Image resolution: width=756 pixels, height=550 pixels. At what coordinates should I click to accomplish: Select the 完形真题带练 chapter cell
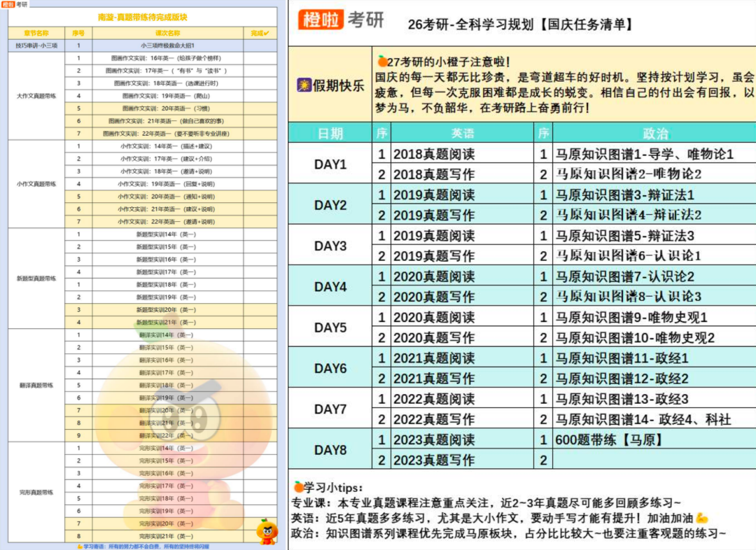click(x=36, y=492)
